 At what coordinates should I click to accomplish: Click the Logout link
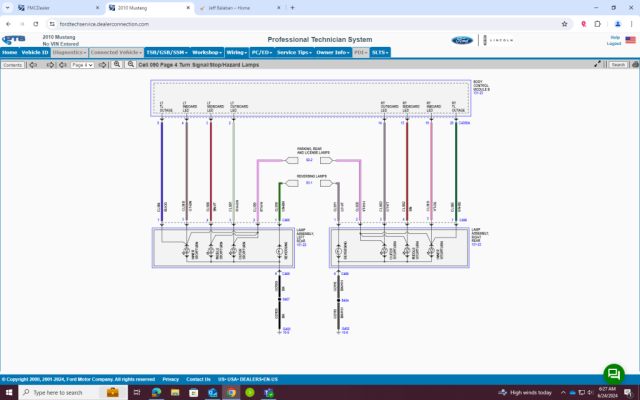pyautogui.click(x=613, y=43)
